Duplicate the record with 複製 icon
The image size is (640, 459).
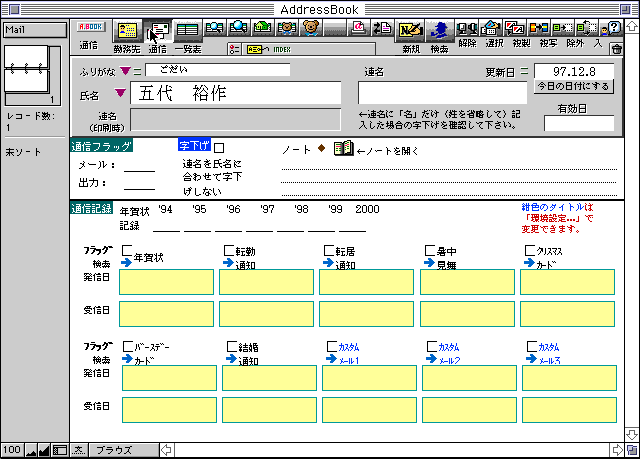pos(515,29)
